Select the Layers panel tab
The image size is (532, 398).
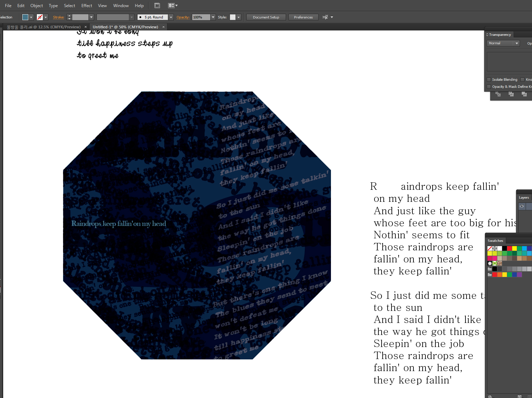click(524, 198)
